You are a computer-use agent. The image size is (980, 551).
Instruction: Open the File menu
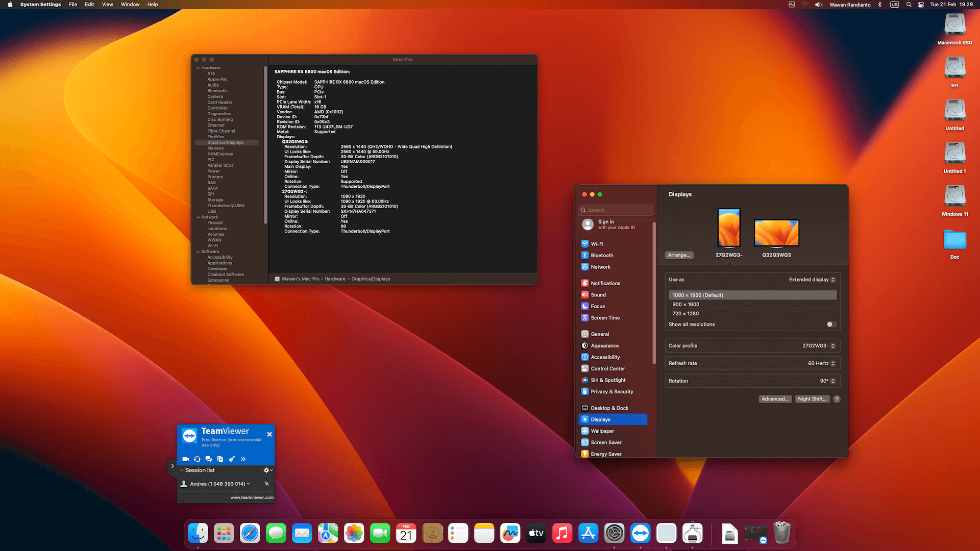[x=73, y=5]
